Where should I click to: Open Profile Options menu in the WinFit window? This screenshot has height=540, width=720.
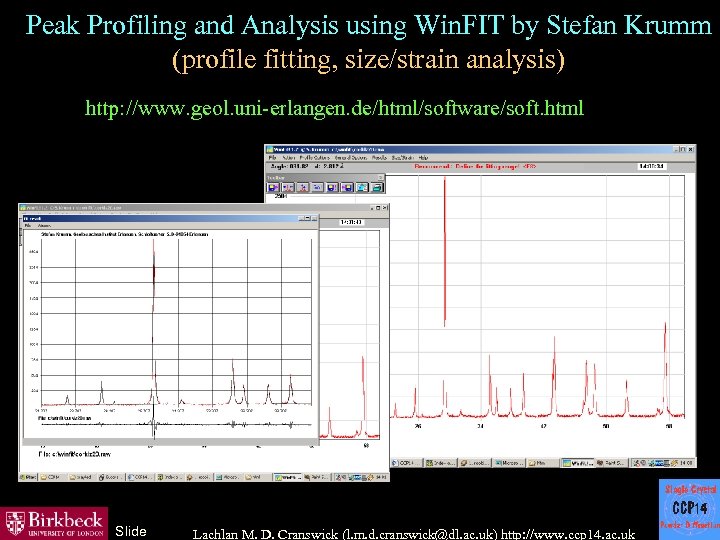tap(315, 158)
